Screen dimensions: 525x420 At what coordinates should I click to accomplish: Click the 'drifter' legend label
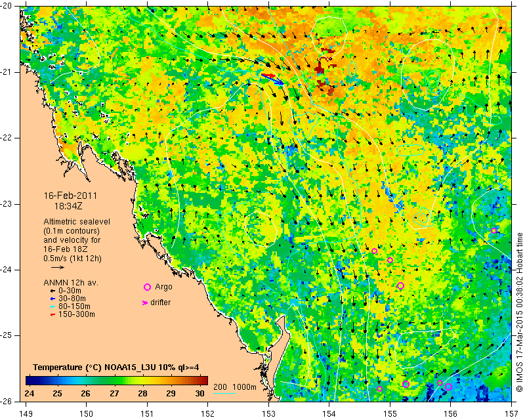[x=160, y=303]
